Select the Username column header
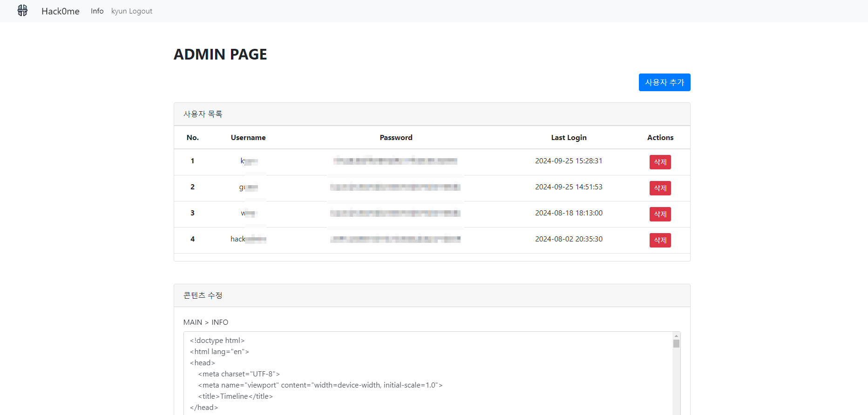The height and width of the screenshot is (415, 868). 248,138
